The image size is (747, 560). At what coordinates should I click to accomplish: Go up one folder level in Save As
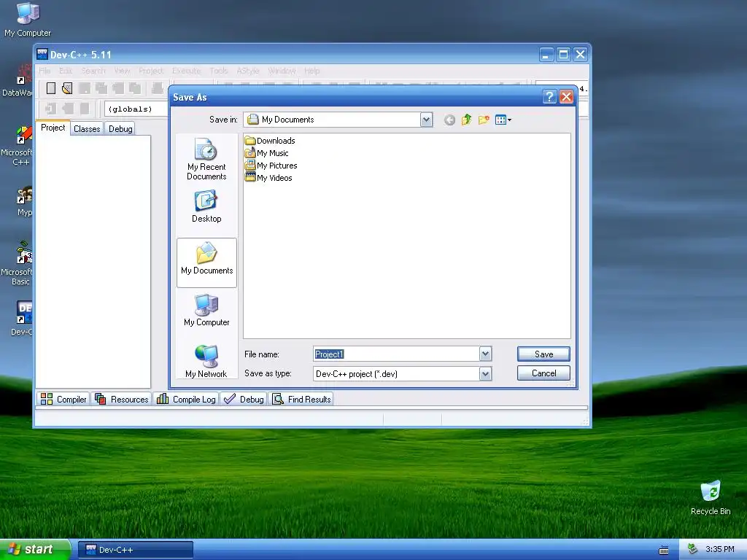pyautogui.click(x=466, y=120)
